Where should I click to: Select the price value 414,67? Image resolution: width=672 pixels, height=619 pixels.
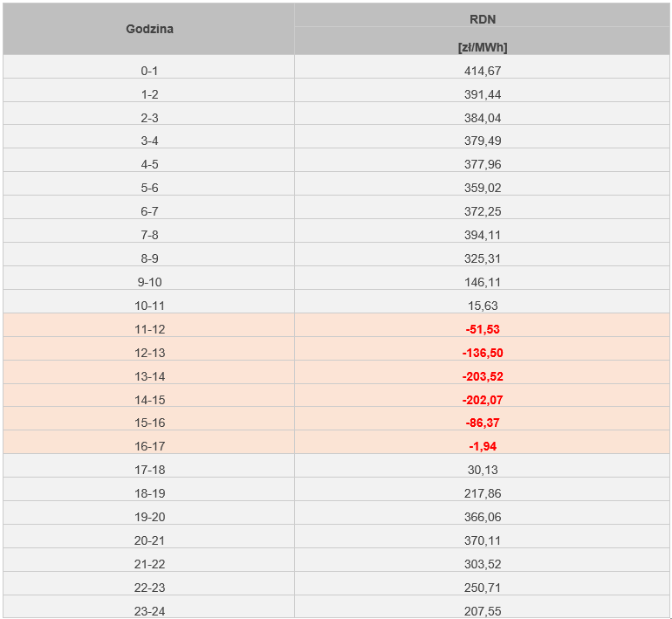tap(482, 71)
